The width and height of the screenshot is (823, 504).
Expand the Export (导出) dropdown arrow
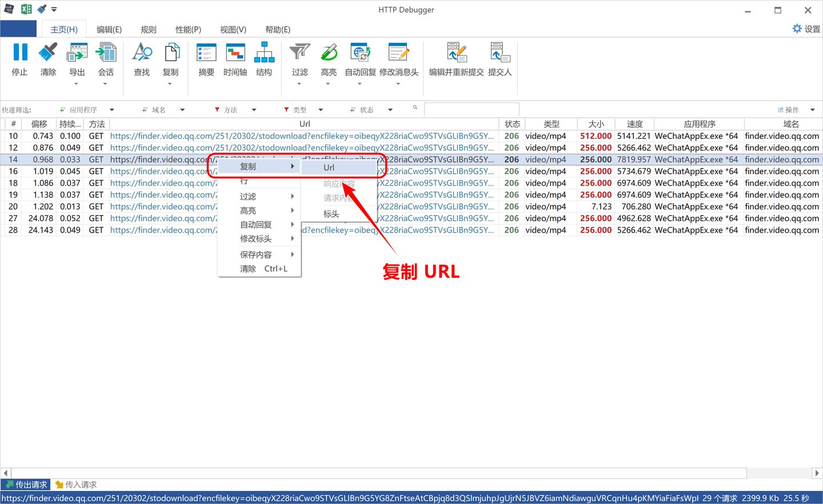point(77,84)
